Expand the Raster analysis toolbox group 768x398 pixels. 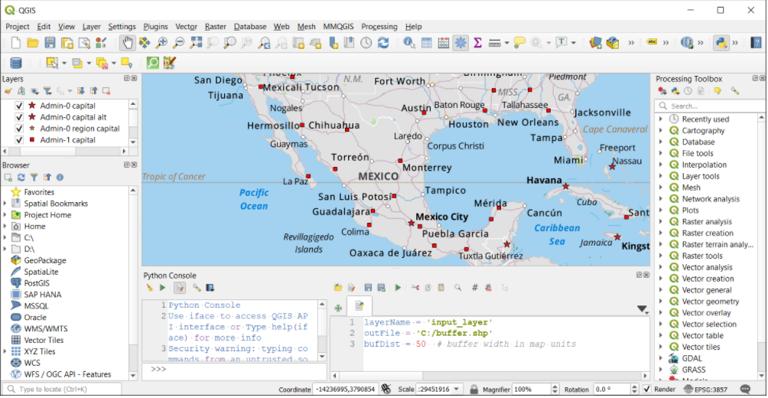coord(661,222)
